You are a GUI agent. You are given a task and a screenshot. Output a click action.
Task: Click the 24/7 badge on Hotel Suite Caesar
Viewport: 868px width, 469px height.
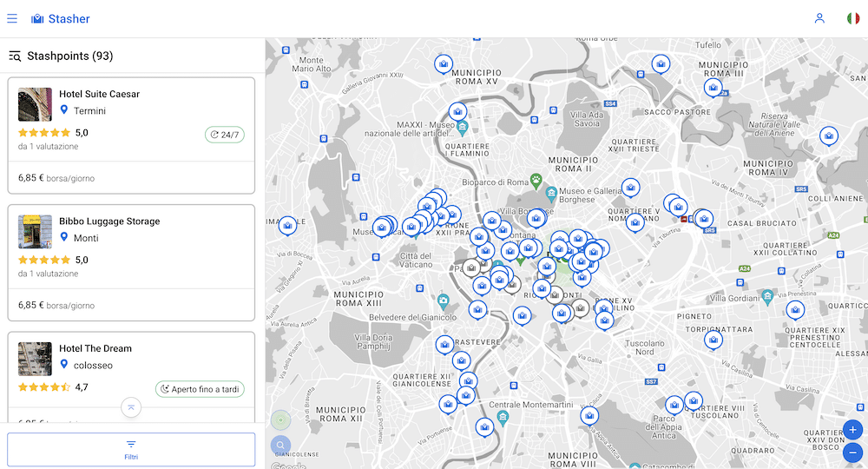[225, 135]
